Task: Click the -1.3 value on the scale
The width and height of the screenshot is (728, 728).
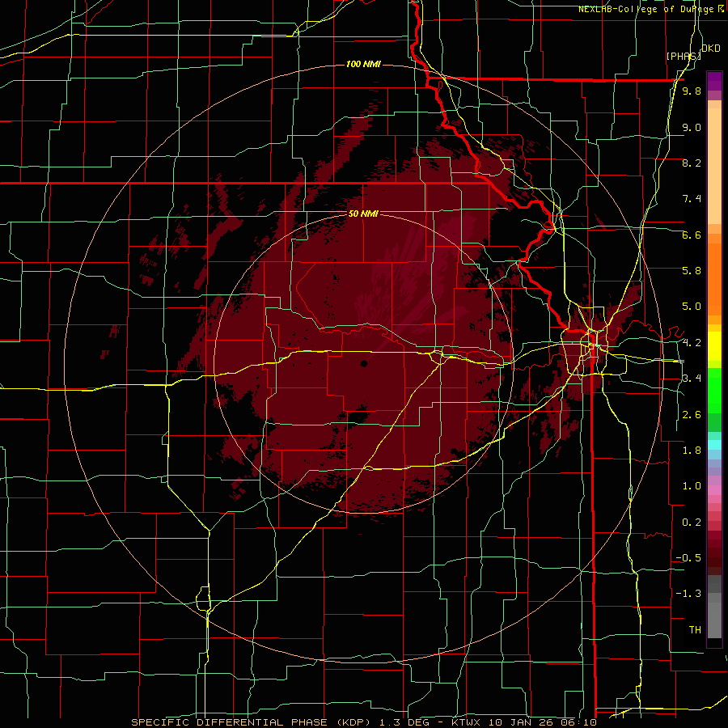Action: coord(688,594)
